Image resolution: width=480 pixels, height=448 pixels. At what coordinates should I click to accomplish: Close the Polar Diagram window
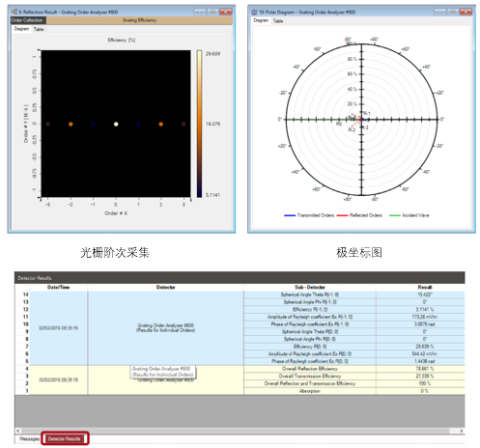click(x=466, y=12)
